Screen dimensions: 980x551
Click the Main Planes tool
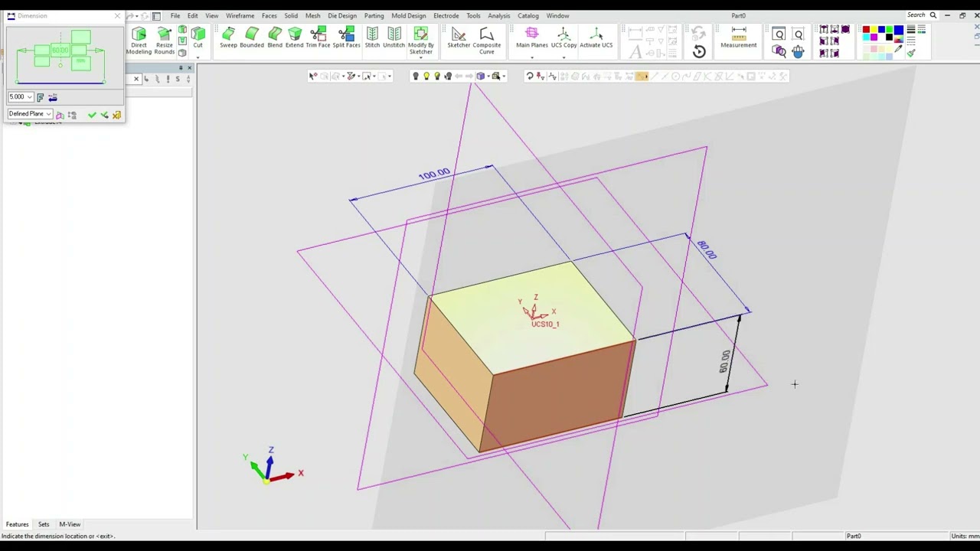532,37
